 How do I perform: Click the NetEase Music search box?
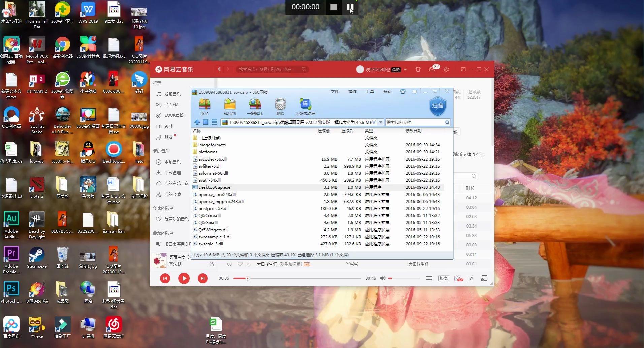click(x=272, y=69)
